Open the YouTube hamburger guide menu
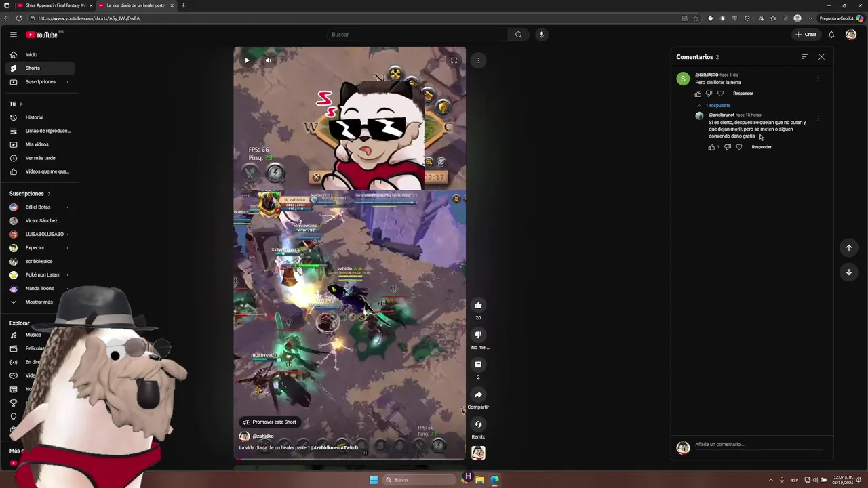 [13, 35]
